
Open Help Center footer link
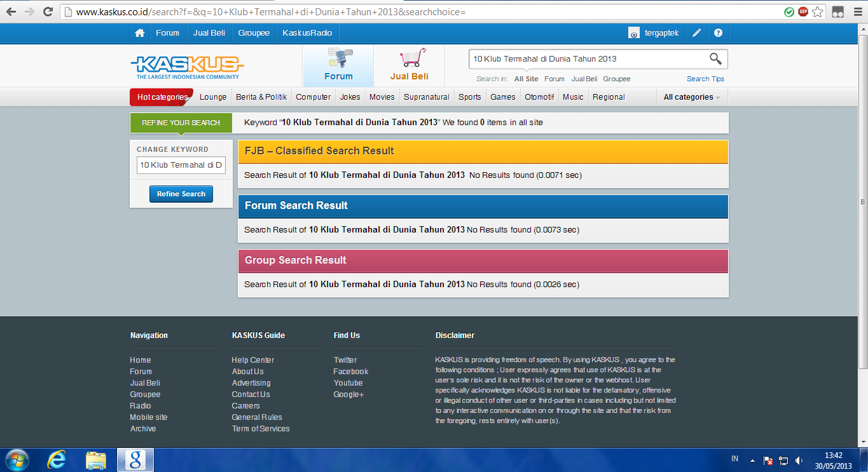[x=253, y=360]
